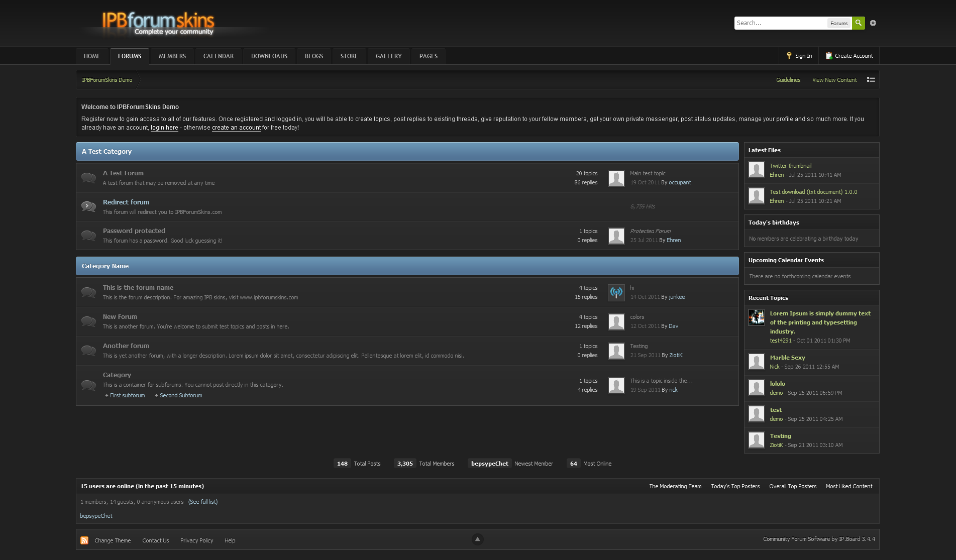Viewport: 956px width, 560px height.
Task: Click the 'login here' link
Action: click(x=164, y=128)
